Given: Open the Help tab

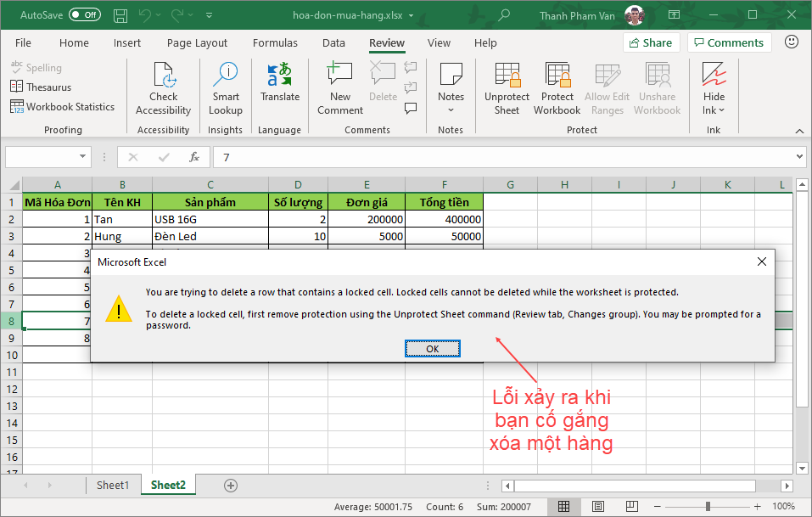Looking at the screenshot, I should coord(485,43).
